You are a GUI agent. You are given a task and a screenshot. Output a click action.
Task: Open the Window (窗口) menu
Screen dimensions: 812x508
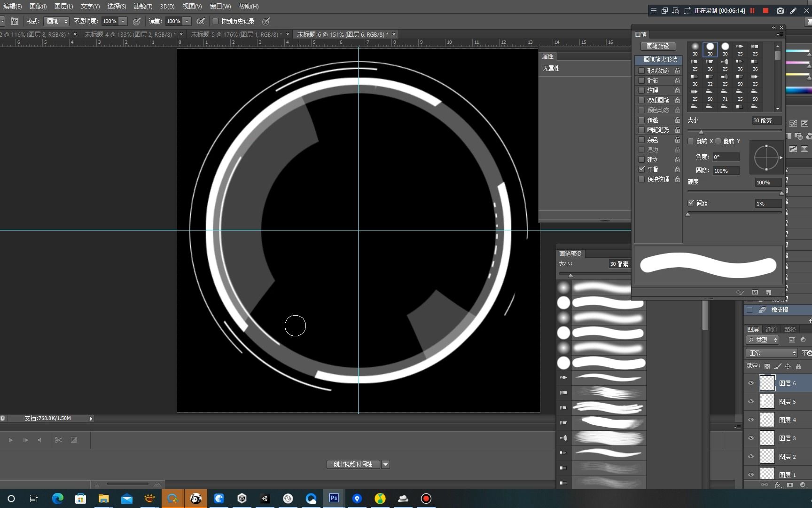click(x=220, y=6)
